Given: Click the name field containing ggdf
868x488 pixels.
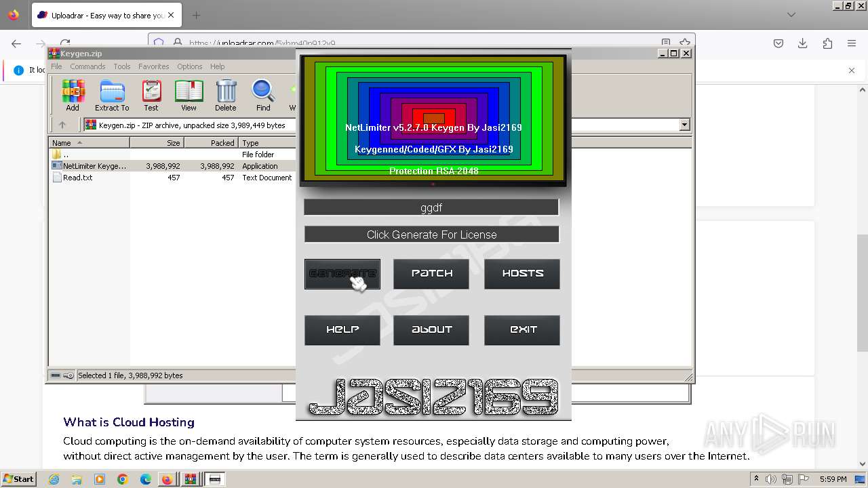Looking at the screenshot, I should (431, 207).
